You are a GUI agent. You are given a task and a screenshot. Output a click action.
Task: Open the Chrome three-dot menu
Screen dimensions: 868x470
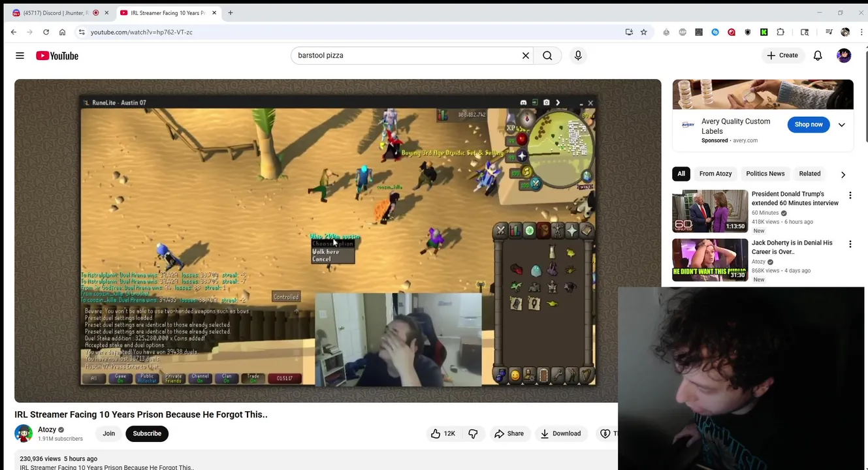click(861, 32)
